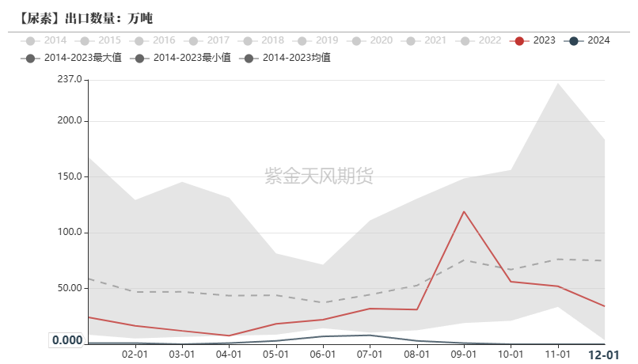Click the 10-01 x-axis label
638x364 pixels.
511,355
